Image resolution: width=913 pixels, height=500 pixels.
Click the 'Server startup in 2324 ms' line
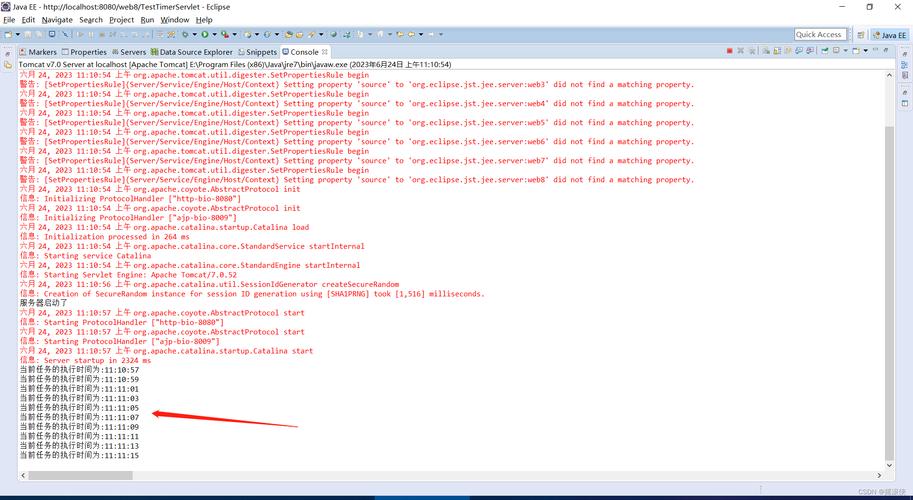pyautogui.click(x=85, y=360)
